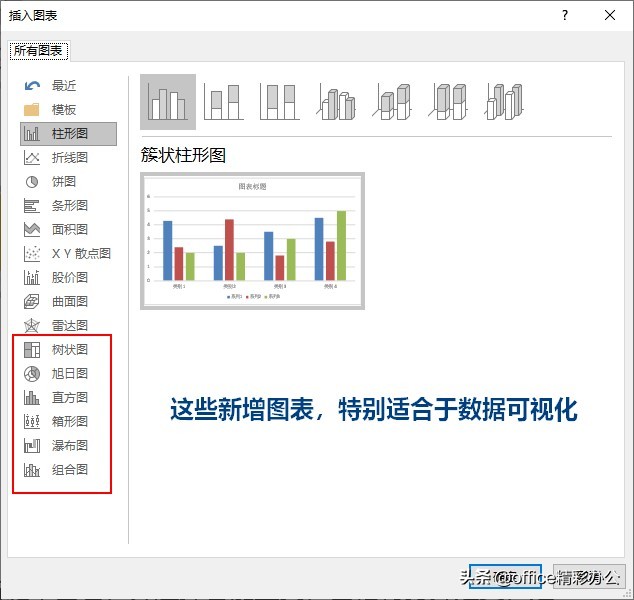Pick the 3-D 100% stacked column icon
The width and height of the screenshot is (634, 600).
pyautogui.click(x=448, y=101)
